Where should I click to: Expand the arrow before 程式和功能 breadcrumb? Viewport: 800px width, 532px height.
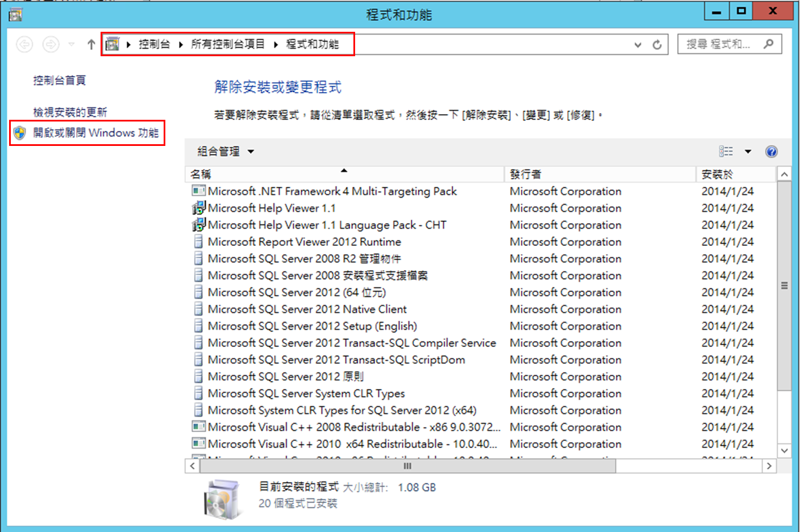point(276,44)
